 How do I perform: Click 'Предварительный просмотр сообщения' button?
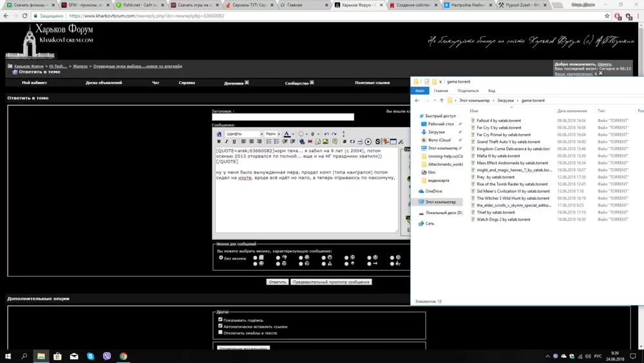(331, 282)
